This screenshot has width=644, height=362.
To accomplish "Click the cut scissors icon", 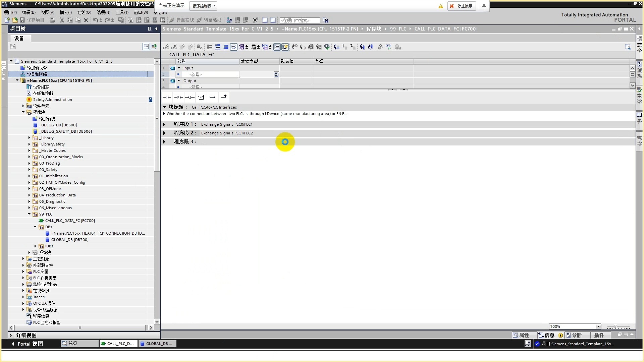I will point(62,20).
